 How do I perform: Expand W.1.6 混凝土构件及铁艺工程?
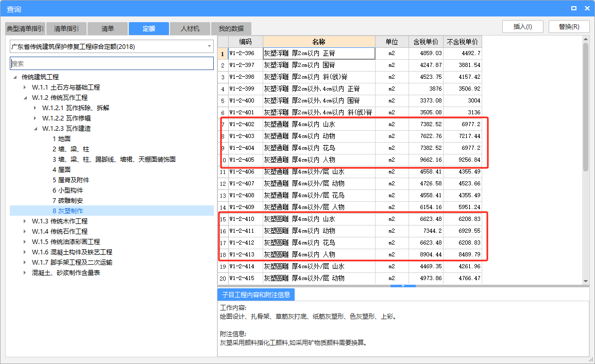pyautogui.click(x=25, y=252)
